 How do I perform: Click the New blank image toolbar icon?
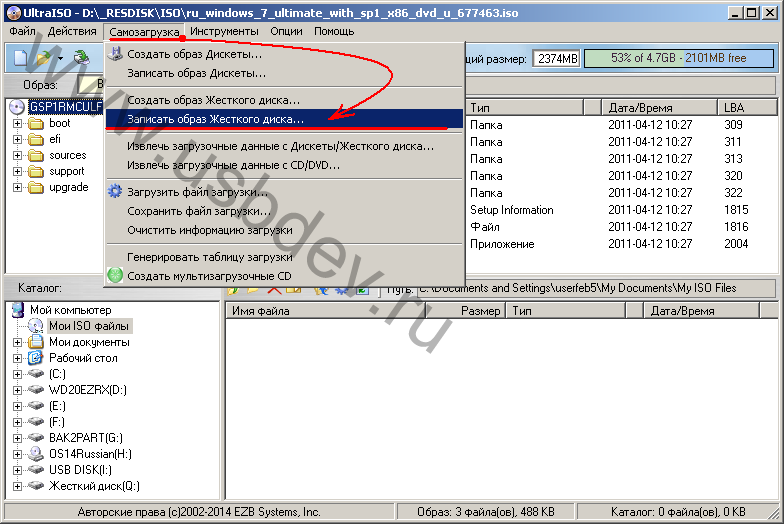pyautogui.click(x=20, y=58)
